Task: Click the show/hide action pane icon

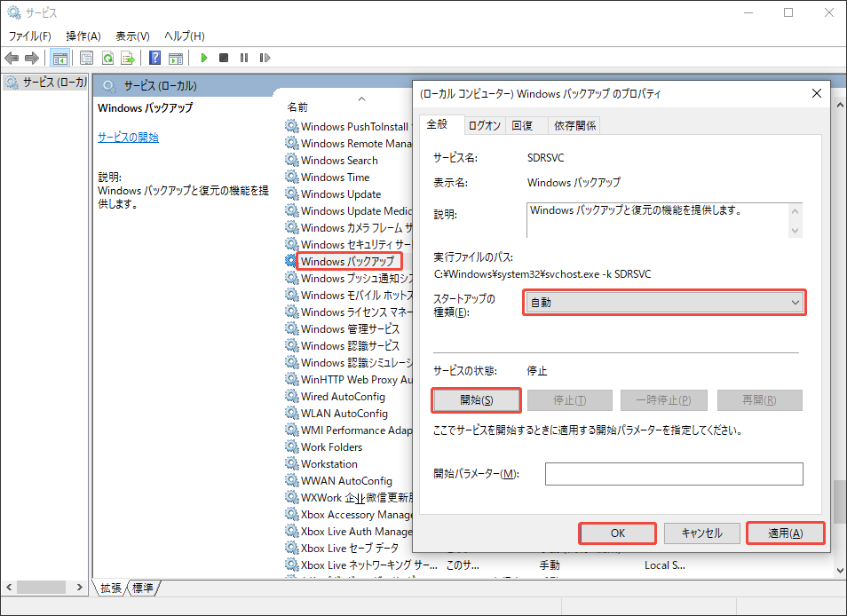Action: click(x=176, y=58)
